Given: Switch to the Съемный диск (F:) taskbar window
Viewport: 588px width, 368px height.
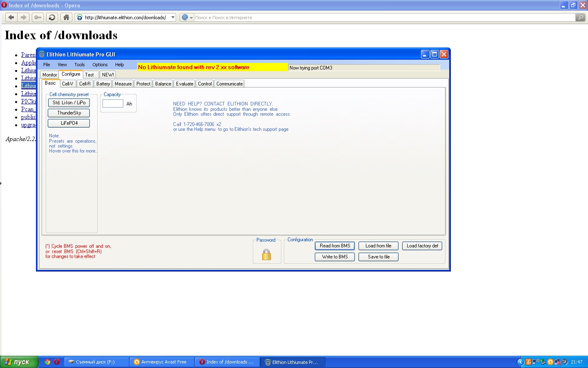Looking at the screenshot, I should [x=97, y=362].
